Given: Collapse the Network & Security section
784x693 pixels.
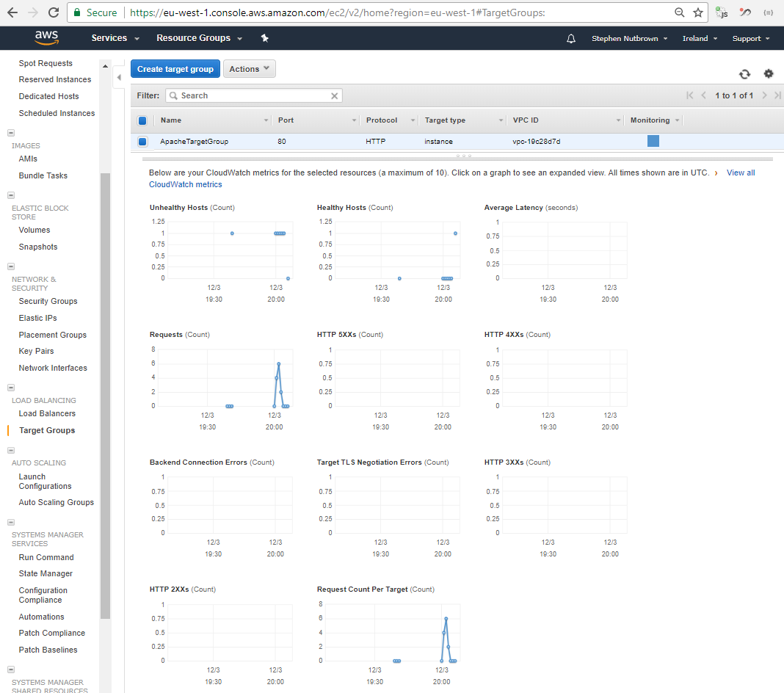Looking at the screenshot, I should point(11,267).
